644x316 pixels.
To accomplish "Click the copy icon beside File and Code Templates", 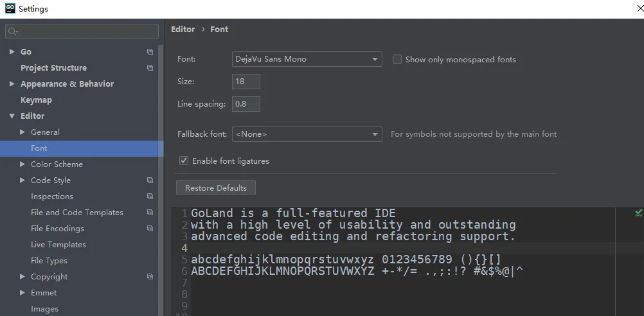I will 150,212.
